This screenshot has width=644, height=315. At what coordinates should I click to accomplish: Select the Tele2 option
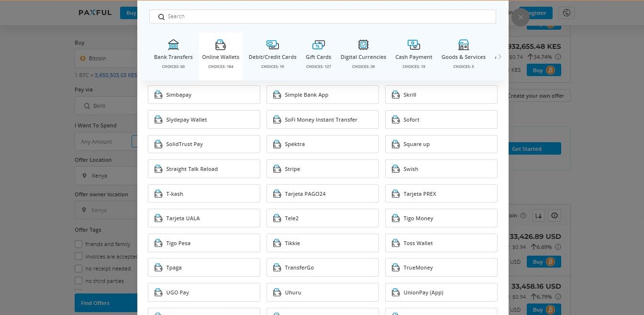coord(322,218)
